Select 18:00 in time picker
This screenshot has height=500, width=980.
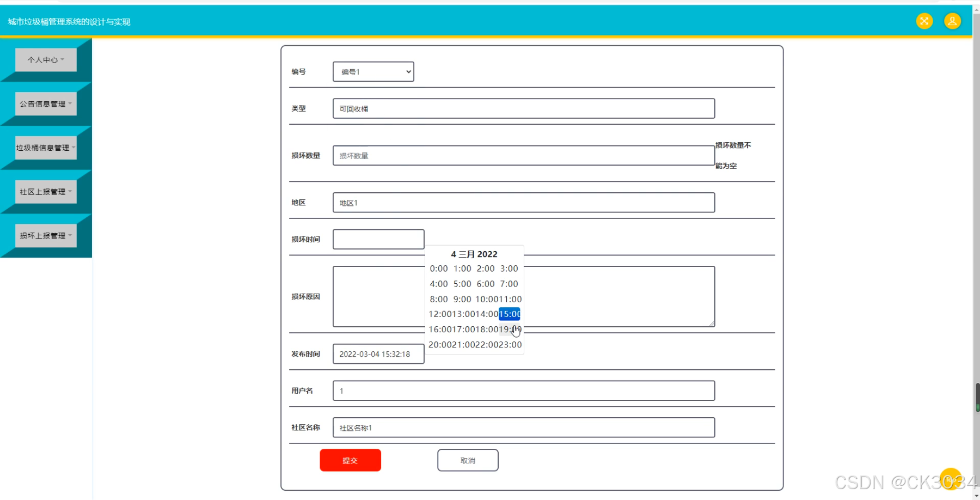click(487, 330)
